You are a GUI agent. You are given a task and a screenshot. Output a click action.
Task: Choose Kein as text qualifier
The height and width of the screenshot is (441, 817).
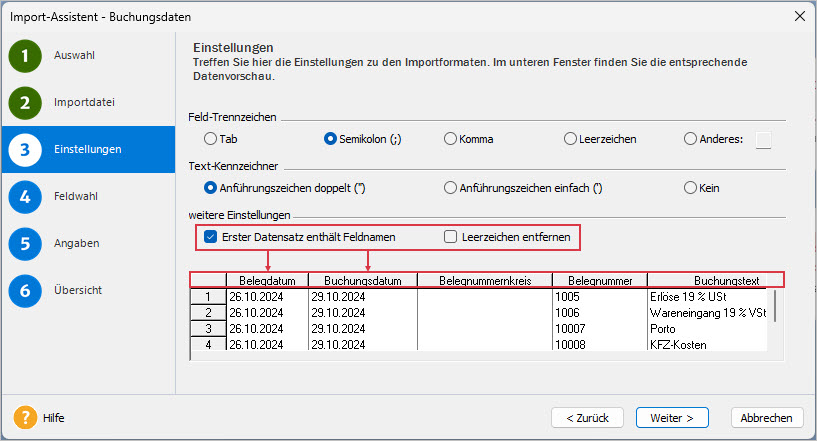click(x=690, y=188)
